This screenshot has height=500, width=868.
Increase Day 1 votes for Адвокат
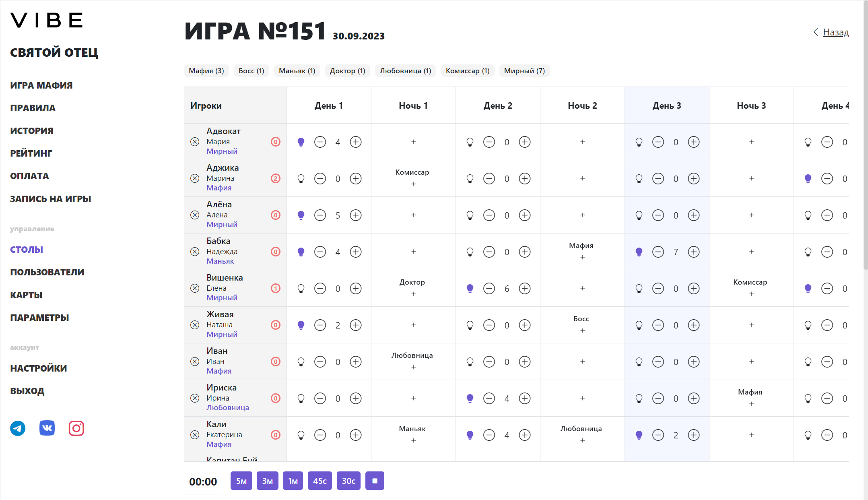[x=356, y=142]
